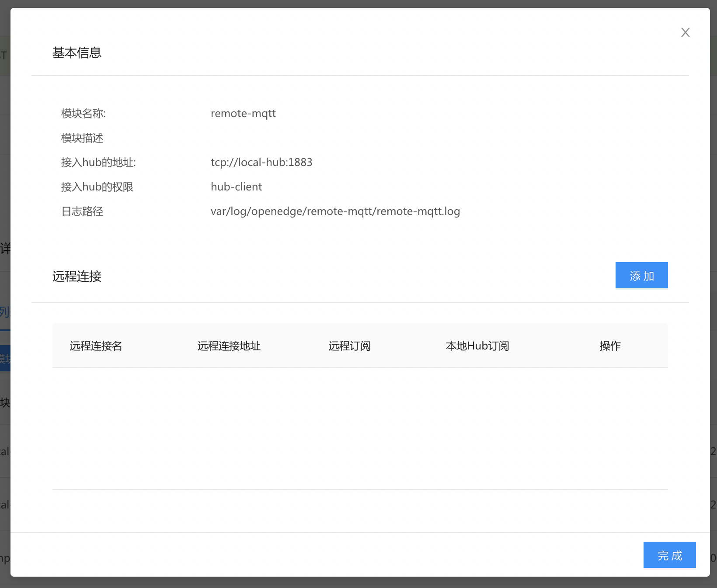Close the module details dialog
Viewport: 717px width, 588px height.
(x=685, y=32)
